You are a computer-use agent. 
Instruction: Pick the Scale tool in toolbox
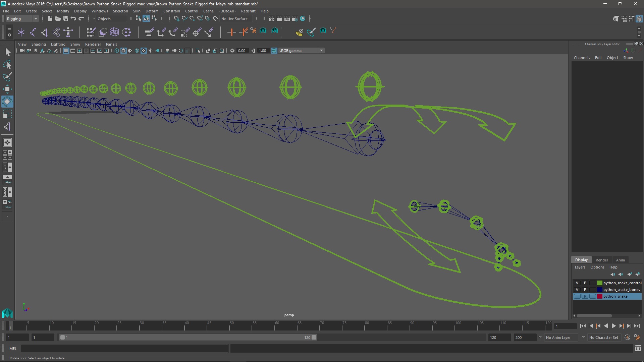point(7,114)
